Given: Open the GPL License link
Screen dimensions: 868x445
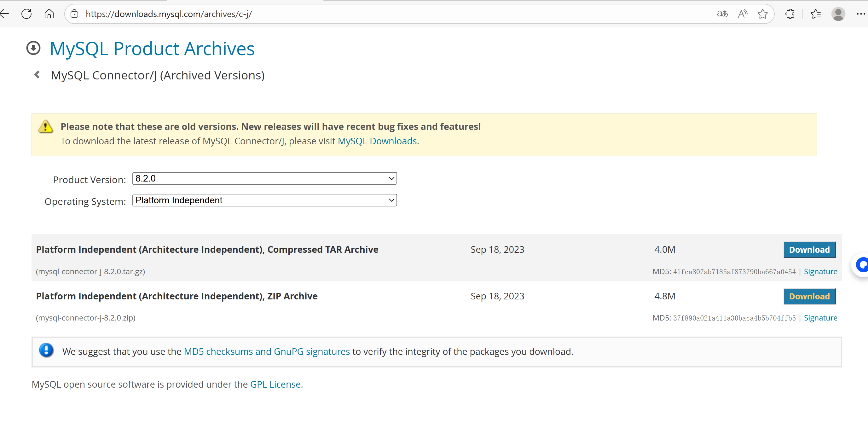Looking at the screenshot, I should pyautogui.click(x=275, y=384).
